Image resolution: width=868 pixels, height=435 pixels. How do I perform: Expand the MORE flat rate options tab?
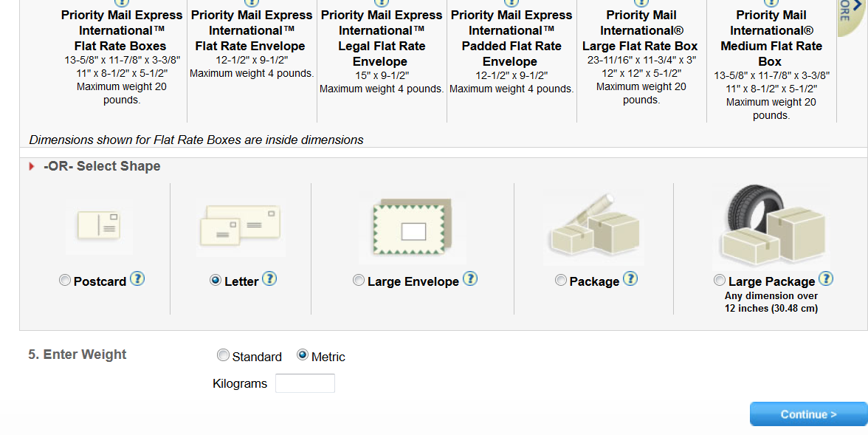pyautogui.click(x=850, y=15)
